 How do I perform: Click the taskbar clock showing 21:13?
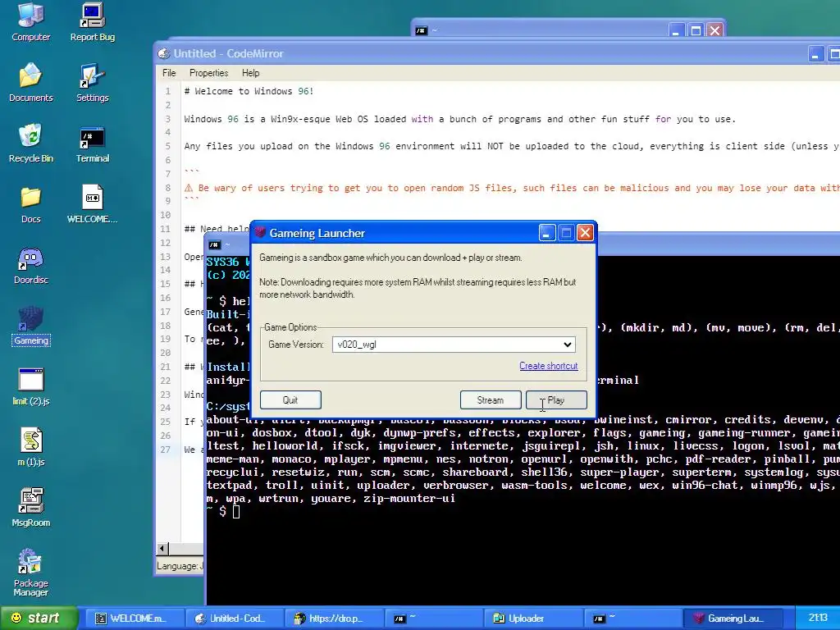818,618
